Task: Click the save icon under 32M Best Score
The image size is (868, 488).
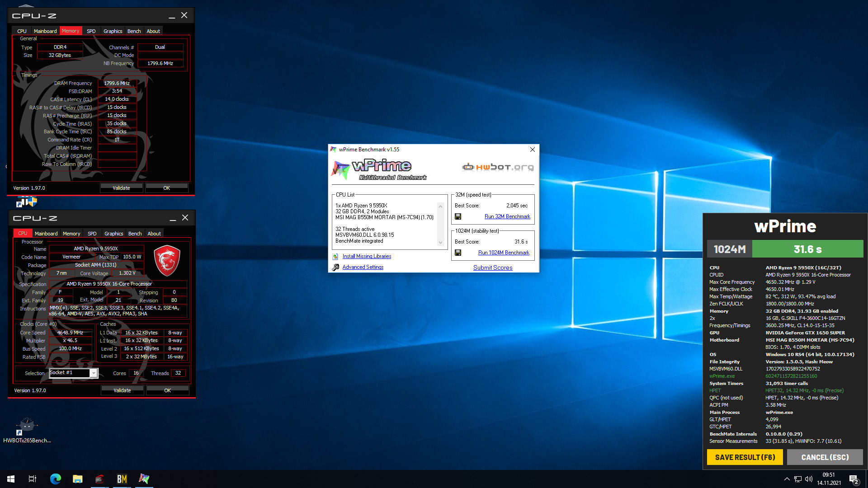Action: (x=458, y=217)
